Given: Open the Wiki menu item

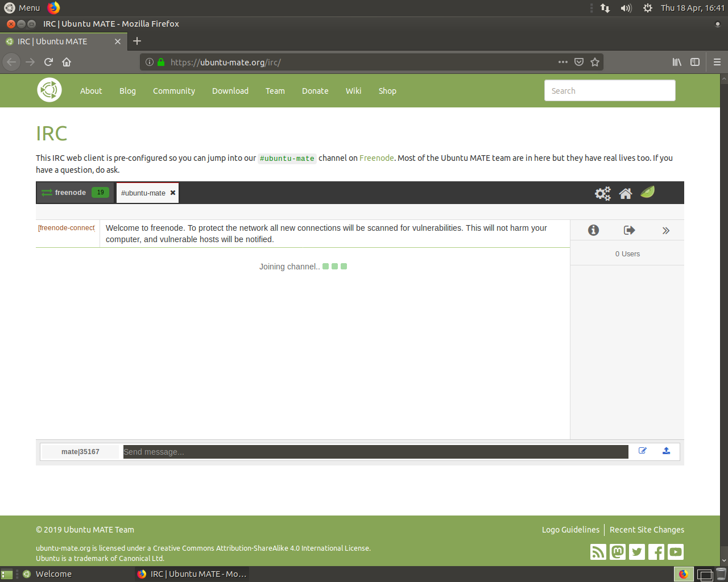Looking at the screenshot, I should [354, 91].
